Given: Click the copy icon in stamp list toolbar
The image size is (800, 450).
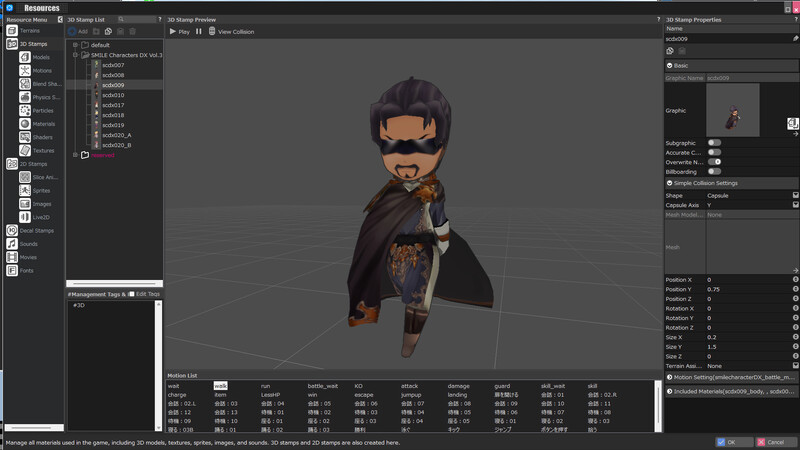Looking at the screenshot, I should click(x=108, y=31).
